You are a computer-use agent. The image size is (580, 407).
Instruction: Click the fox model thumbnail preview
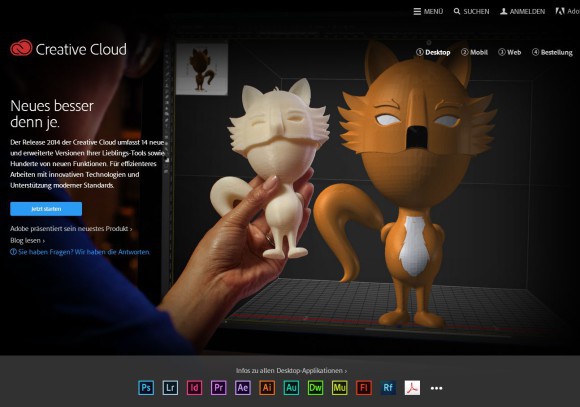tap(202, 69)
